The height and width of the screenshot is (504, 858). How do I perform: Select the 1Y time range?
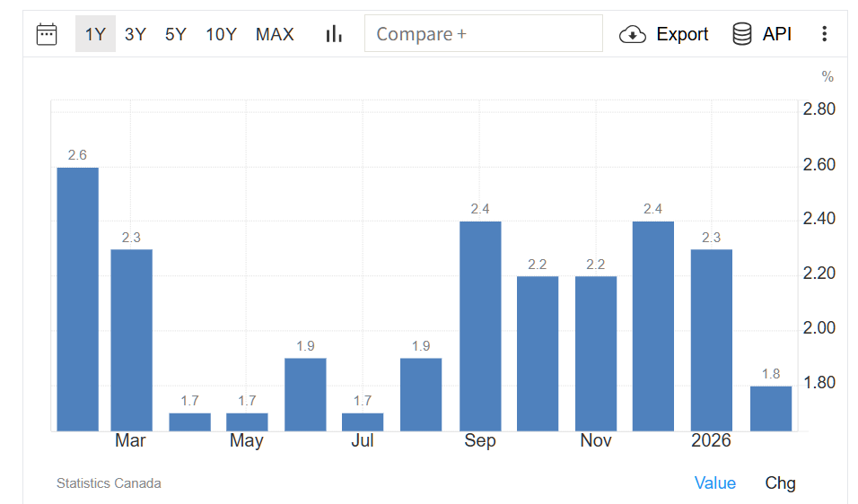95,34
